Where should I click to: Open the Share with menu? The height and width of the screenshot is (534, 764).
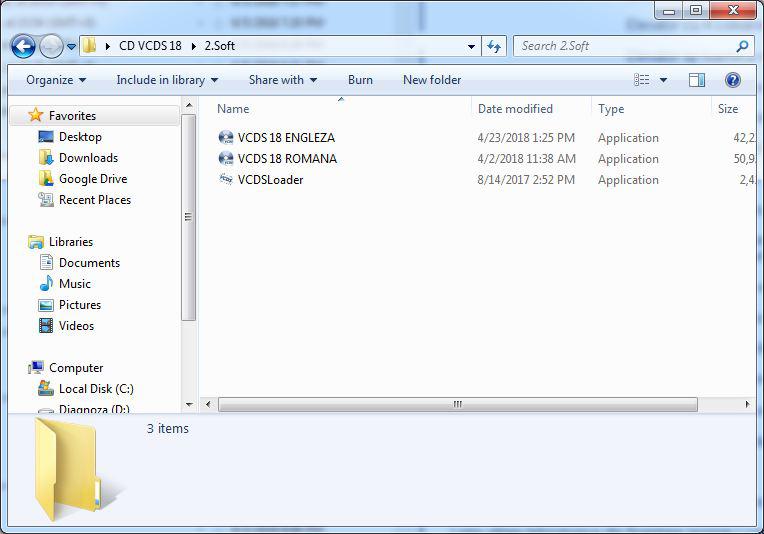(x=283, y=80)
